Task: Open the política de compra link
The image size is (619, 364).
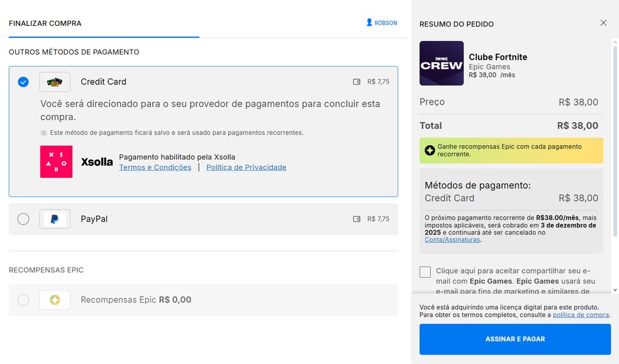Action: pyautogui.click(x=581, y=315)
